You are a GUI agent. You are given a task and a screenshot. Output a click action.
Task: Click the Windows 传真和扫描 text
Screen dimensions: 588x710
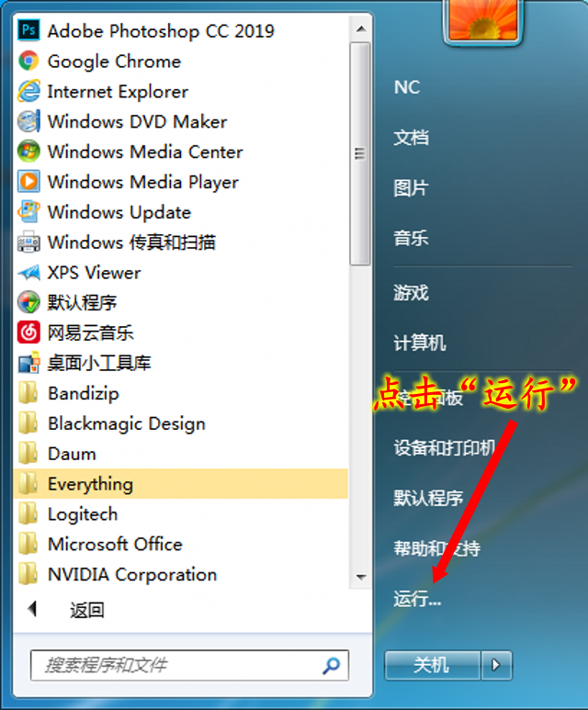tap(131, 242)
